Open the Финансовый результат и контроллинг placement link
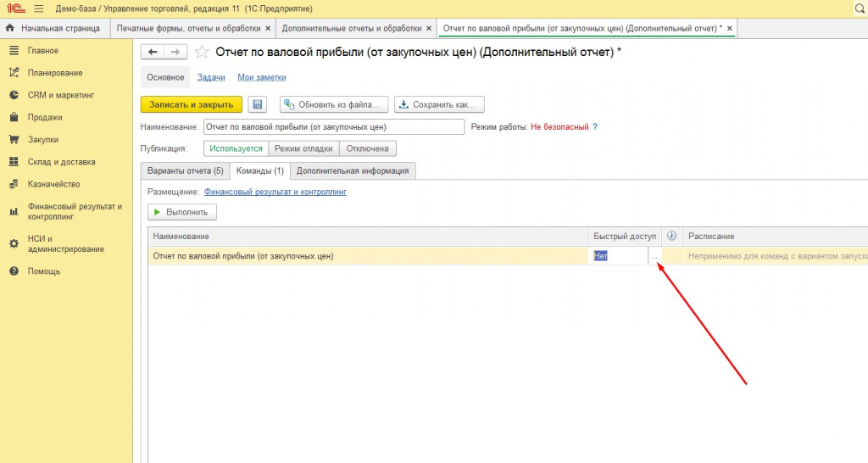 275,192
